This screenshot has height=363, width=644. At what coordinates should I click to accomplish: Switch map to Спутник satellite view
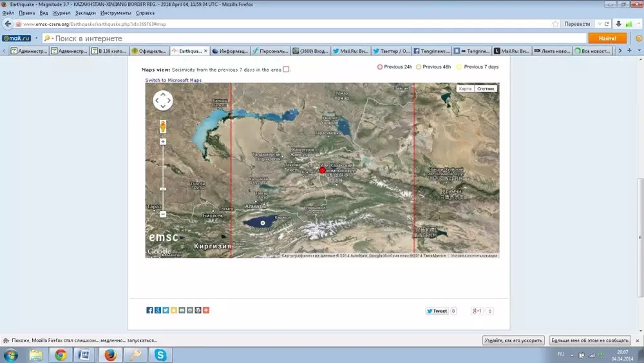click(x=486, y=88)
